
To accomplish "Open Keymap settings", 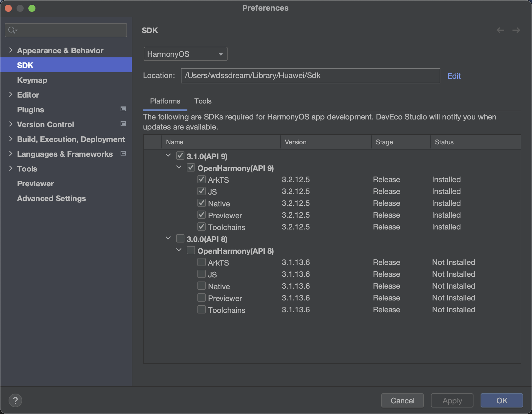I will coord(32,80).
